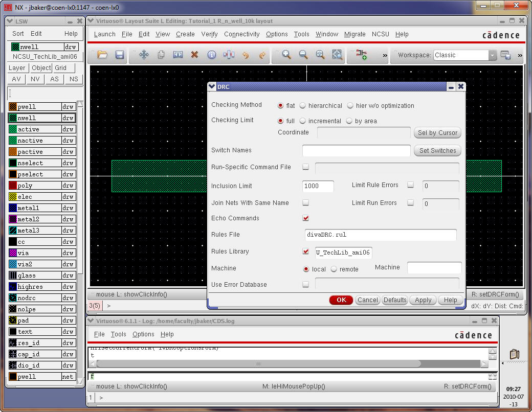Select the metal1 layer swatch

point(13,208)
